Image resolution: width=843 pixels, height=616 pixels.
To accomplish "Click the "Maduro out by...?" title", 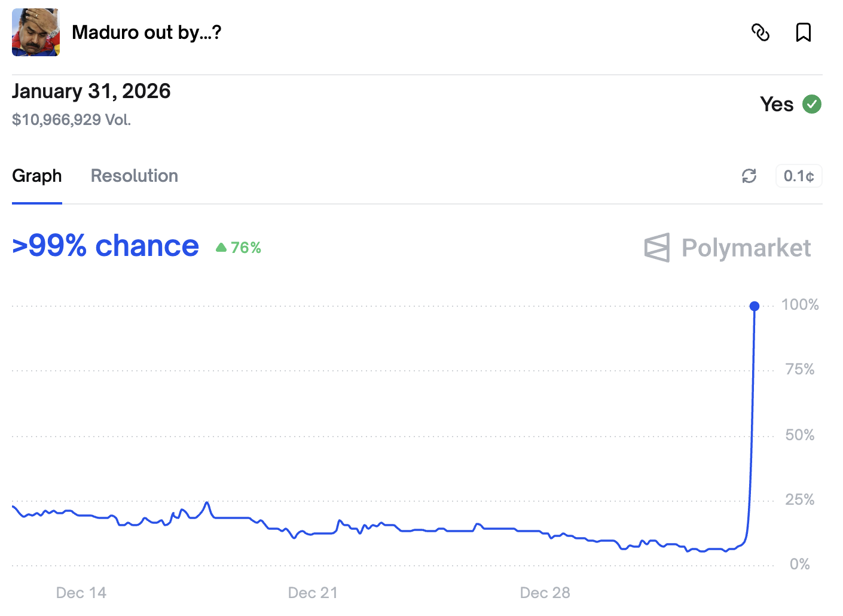I will click(146, 32).
